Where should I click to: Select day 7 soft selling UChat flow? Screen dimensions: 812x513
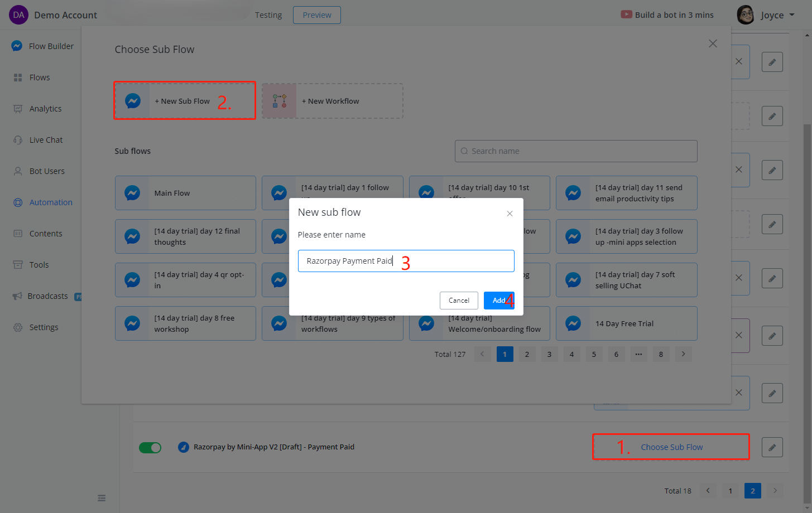[626, 280]
